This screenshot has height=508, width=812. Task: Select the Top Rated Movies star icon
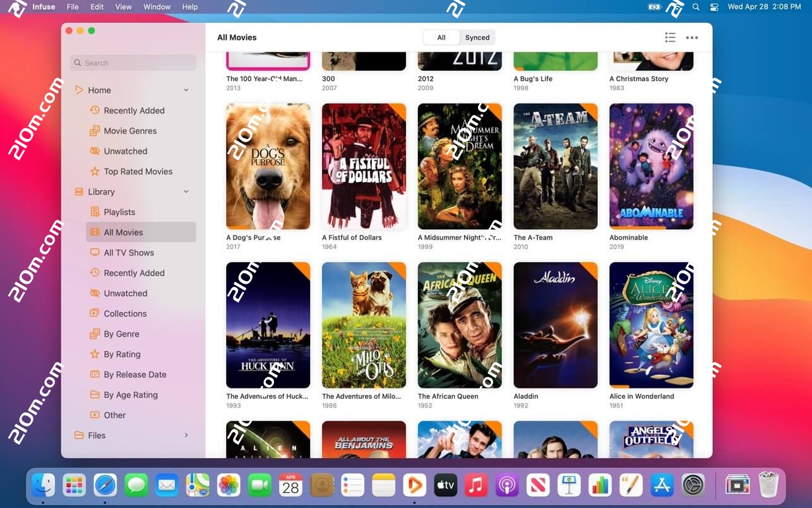tap(95, 171)
